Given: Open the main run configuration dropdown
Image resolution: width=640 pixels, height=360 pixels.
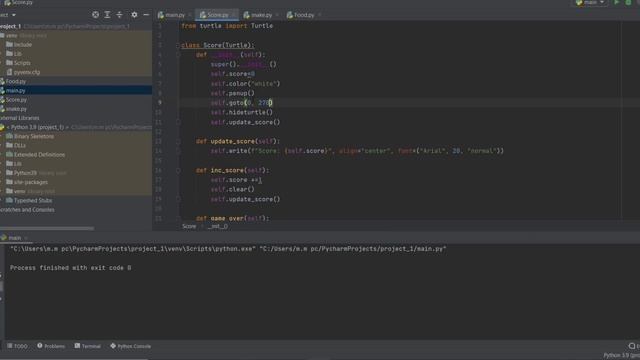Looking at the screenshot, I should point(591,2).
